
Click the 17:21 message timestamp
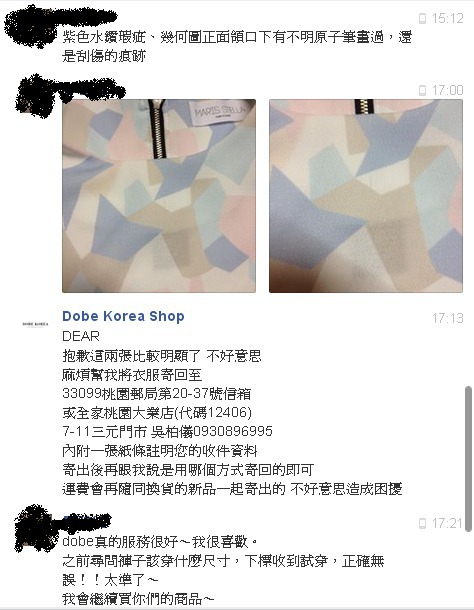448,523
